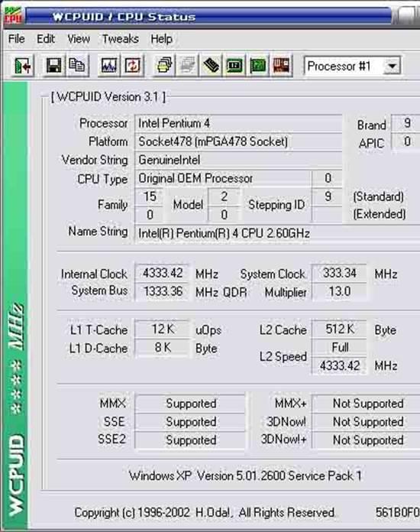Click the Model standard value 2
This screenshot has width=420, height=532.
224,196
